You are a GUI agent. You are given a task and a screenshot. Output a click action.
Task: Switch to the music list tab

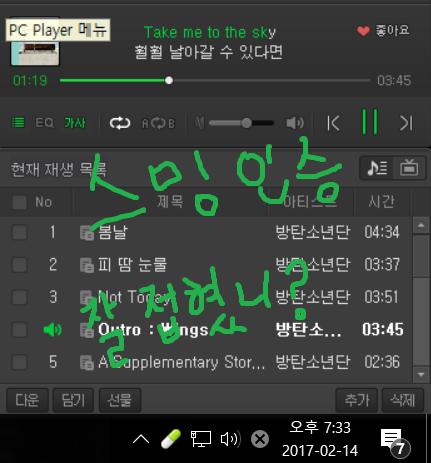(377, 168)
